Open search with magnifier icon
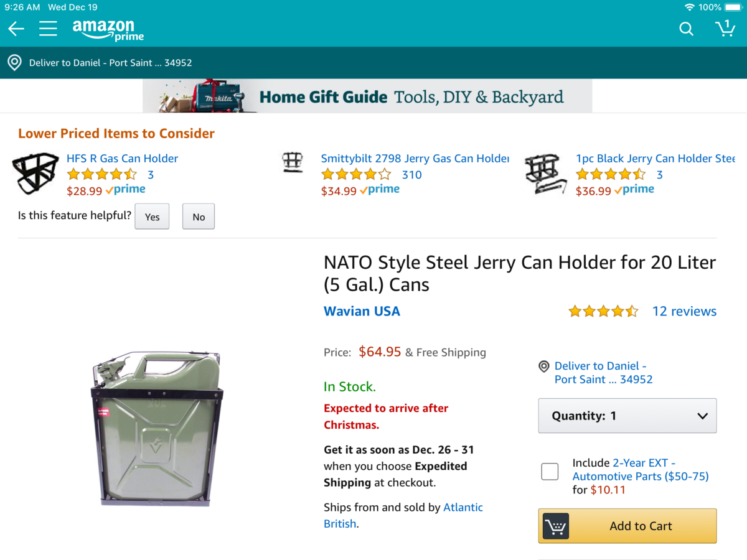747x560 pixels. click(x=686, y=29)
